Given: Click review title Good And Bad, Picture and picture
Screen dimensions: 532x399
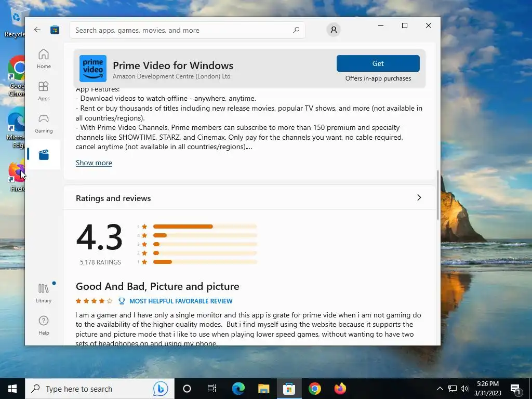Looking at the screenshot, I should 157,286.
